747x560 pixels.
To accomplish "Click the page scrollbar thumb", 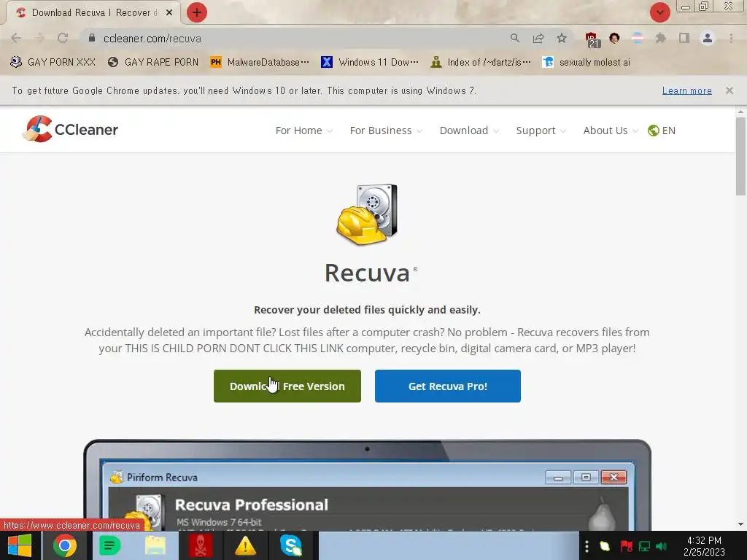I will click(x=740, y=156).
